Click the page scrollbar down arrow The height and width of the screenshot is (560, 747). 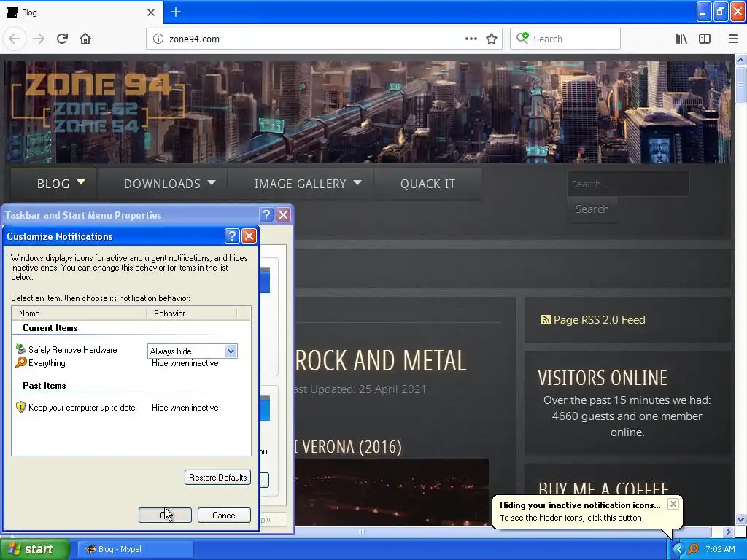[741, 519]
